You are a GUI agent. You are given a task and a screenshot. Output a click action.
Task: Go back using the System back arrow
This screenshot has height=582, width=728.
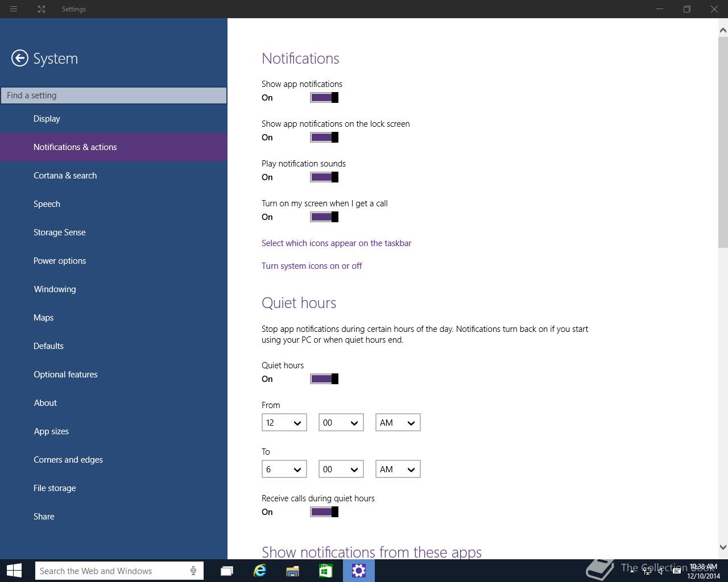tap(20, 58)
